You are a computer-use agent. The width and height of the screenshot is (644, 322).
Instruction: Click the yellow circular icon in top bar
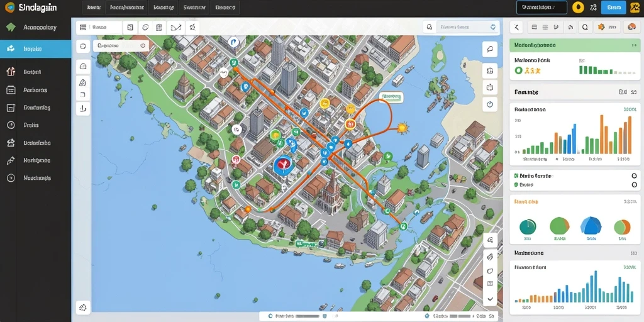tap(579, 8)
